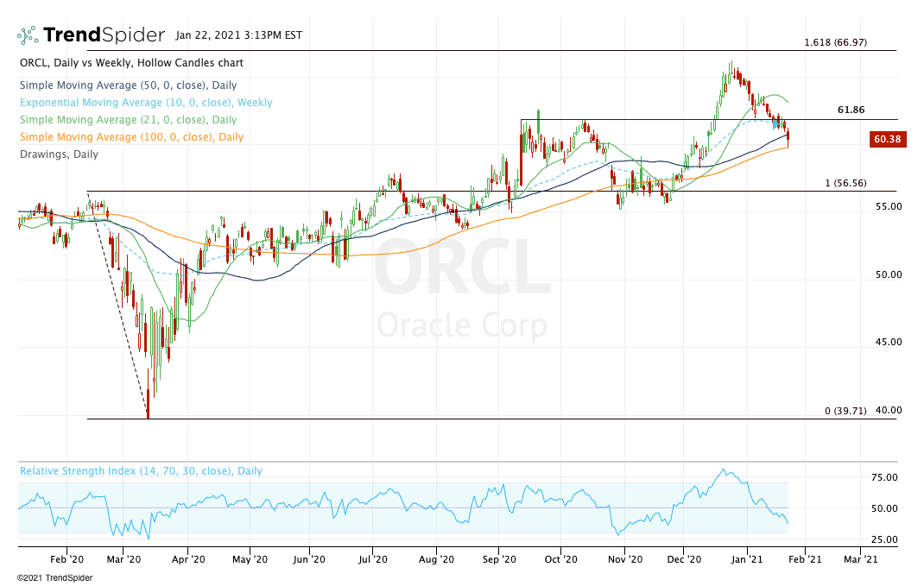
Task: Select Simple Moving Average (100) legend entry
Action: pos(131,136)
